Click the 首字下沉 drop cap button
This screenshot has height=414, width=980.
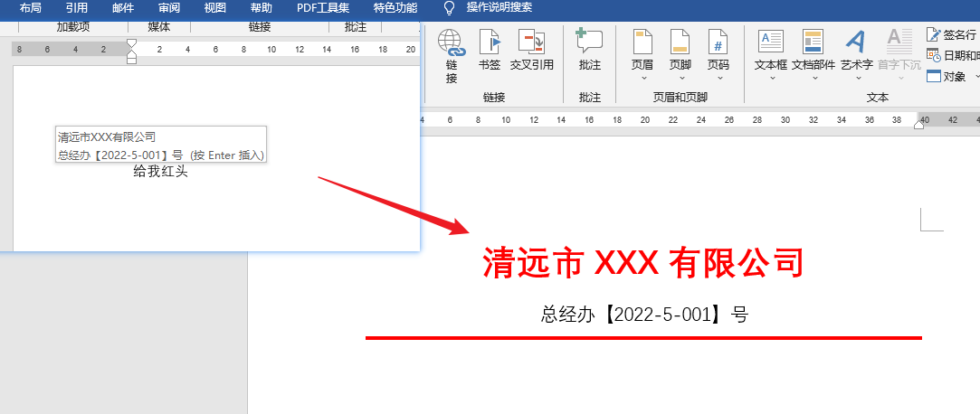(x=899, y=55)
